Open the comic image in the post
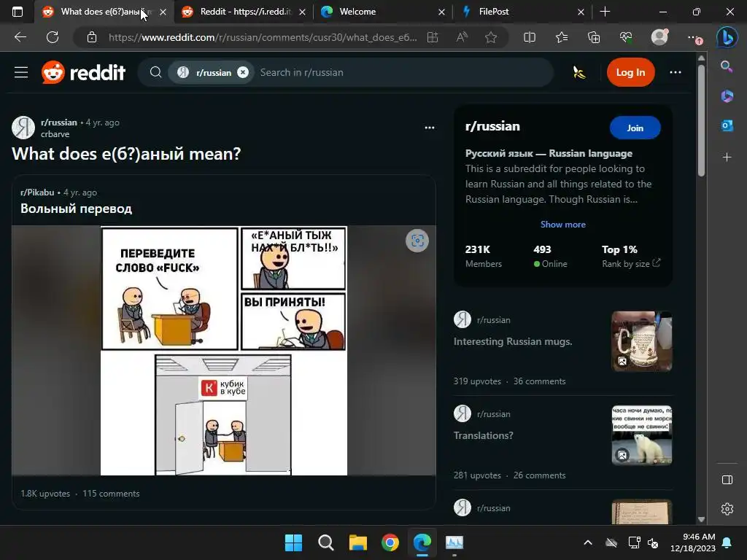The image size is (747, 560). point(224,351)
